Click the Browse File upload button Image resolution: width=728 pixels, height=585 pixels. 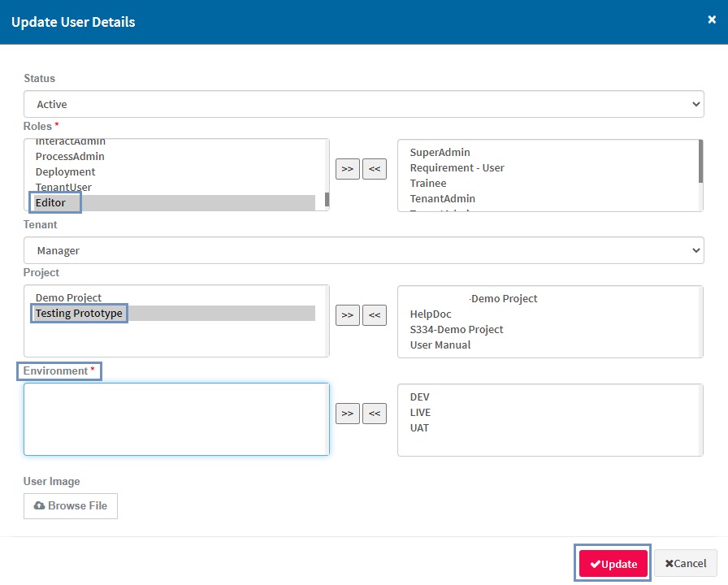click(x=71, y=505)
